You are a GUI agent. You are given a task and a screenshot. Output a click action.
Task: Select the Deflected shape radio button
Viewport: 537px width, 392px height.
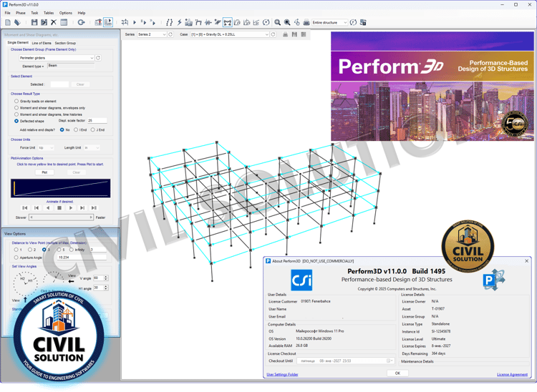pyautogui.click(x=16, y=121)
